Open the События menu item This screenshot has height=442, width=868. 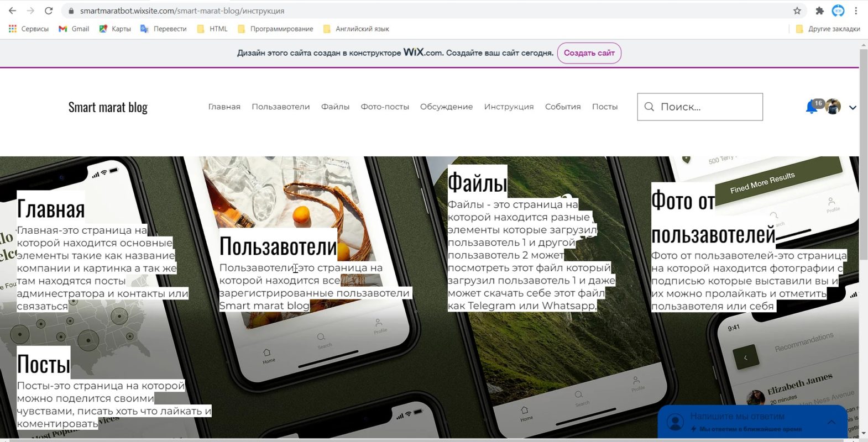pos(563,107)
